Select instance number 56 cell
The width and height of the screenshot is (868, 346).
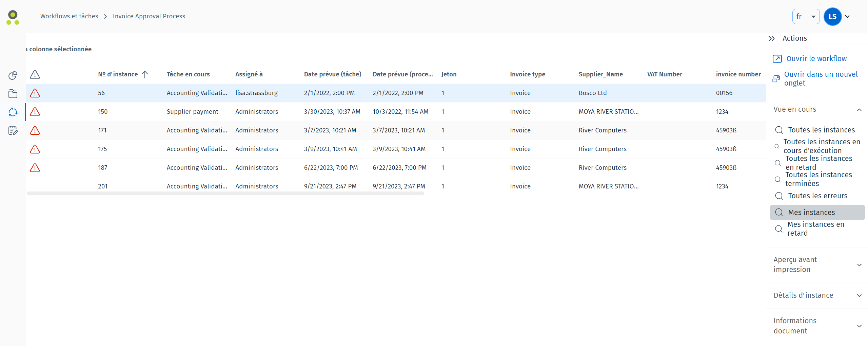(x=101, y=93)
